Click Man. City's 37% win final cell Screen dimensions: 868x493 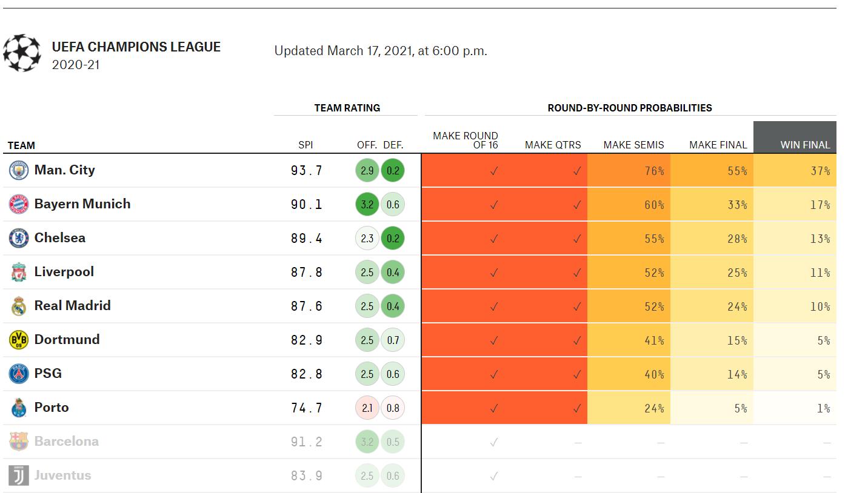tap(795, 171)
